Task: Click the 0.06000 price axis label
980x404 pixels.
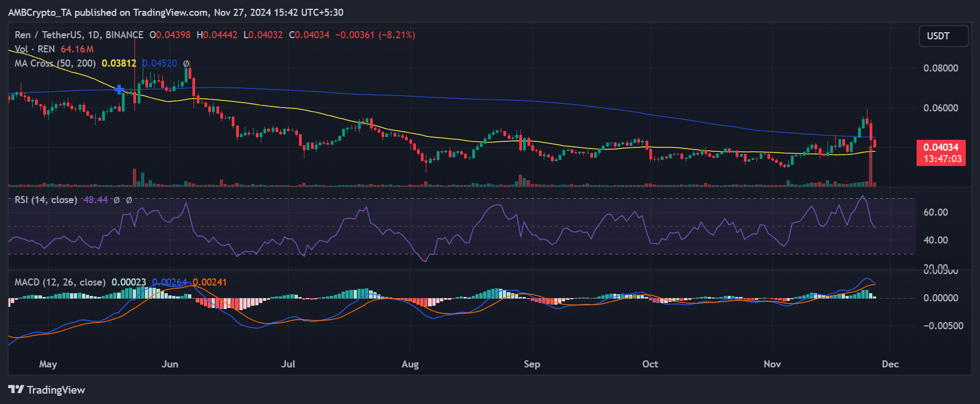Action: click(x=941, y=108)
